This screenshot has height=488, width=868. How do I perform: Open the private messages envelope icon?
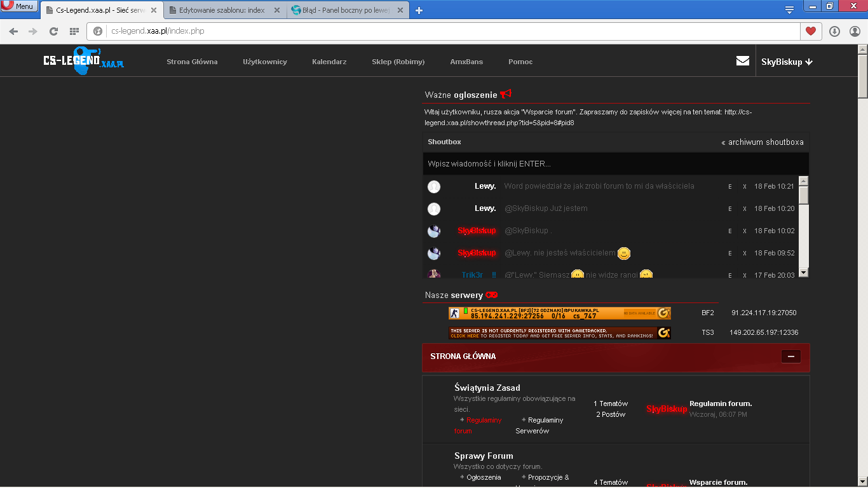tap(742, 61)
